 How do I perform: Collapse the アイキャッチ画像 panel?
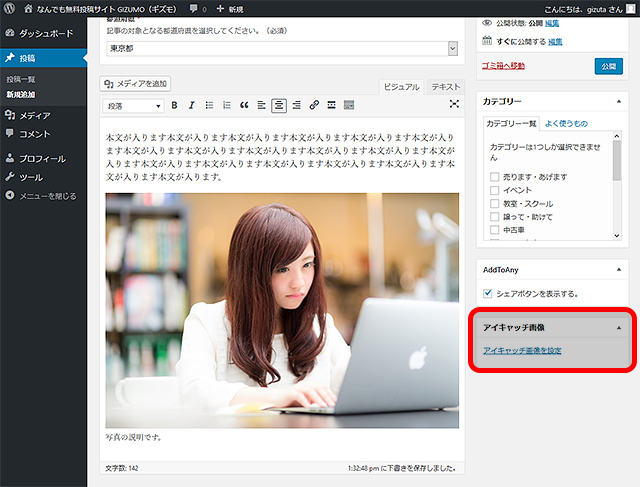(x=617, y=327)
